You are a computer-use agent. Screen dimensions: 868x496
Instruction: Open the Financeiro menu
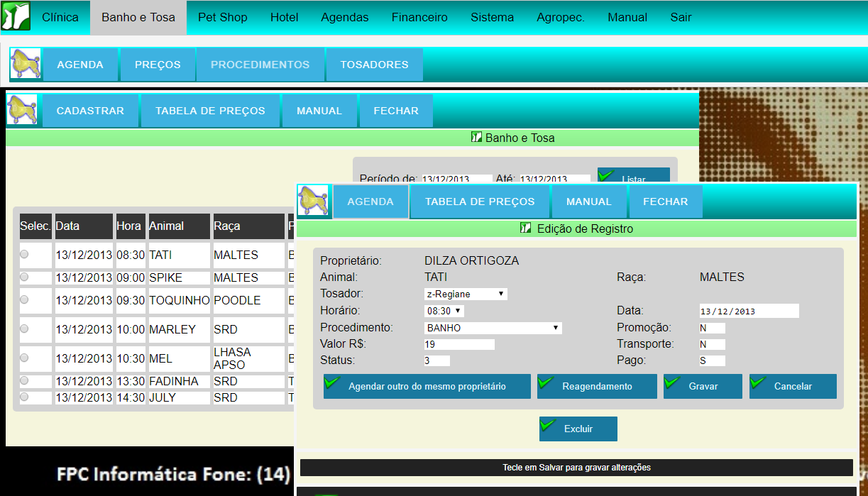click(x=419, y=17)
